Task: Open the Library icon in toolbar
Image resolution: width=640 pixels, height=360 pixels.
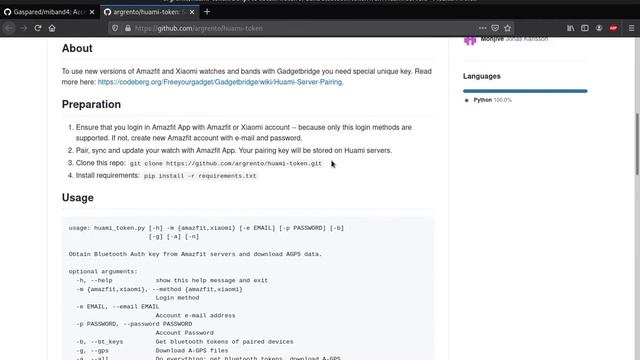Action: click(571, 28)
